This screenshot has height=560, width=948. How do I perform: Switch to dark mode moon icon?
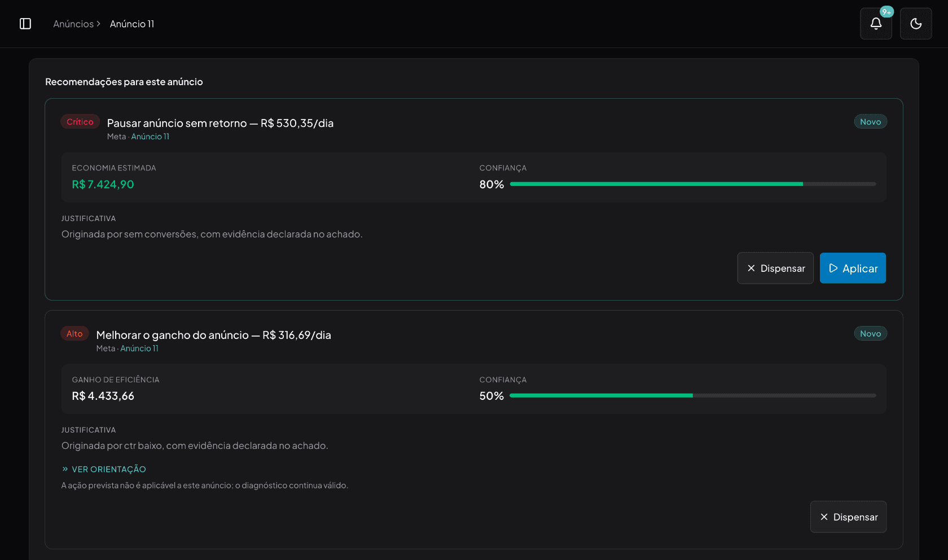tap(916, 24)
